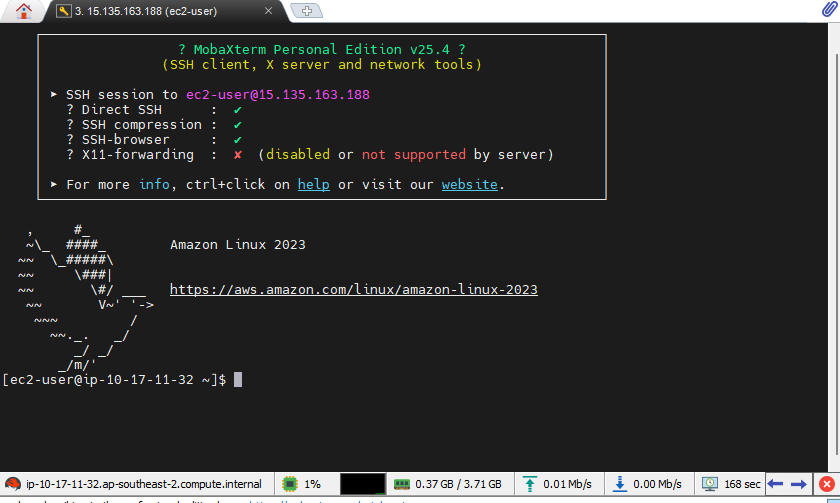Click the Amazon Linux 2023 title text
Screen dimensions: 840x503
tap(238, 245)
